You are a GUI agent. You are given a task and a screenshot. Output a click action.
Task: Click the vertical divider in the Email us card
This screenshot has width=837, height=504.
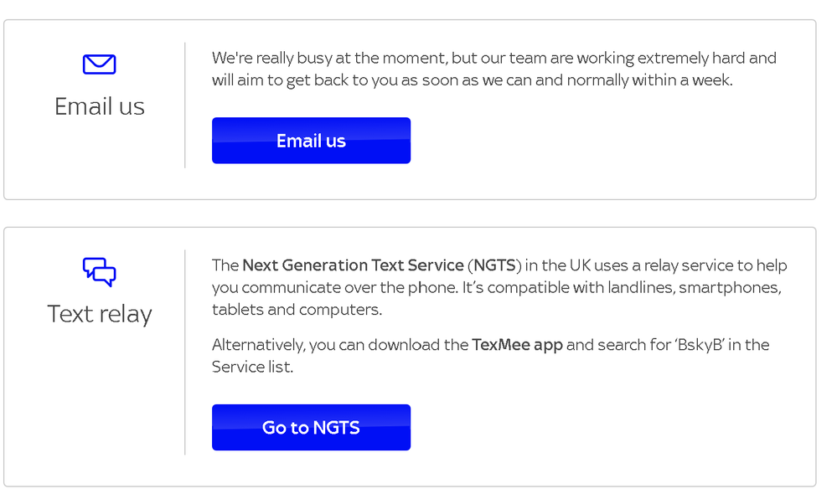(185, 104)
